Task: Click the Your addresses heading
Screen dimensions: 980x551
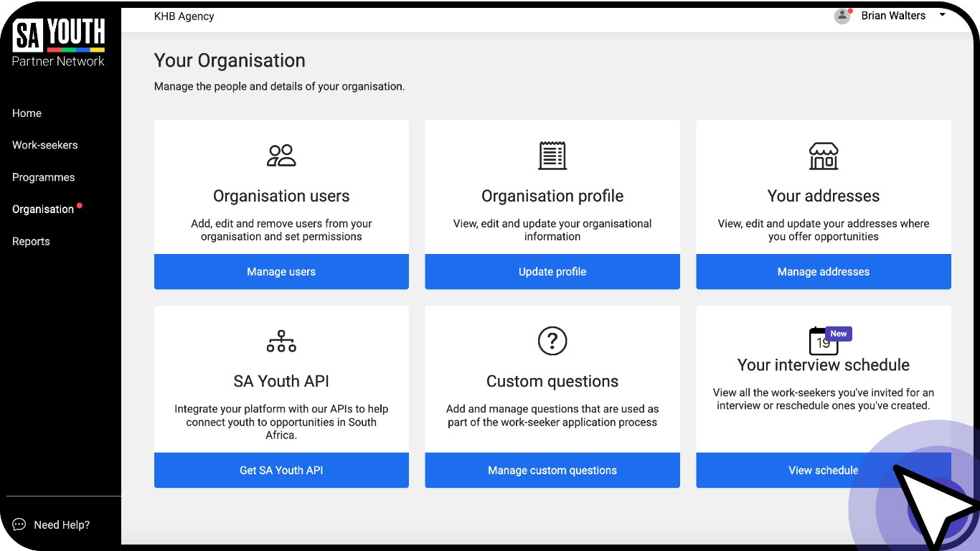Action: pyautogui.click(x=824, y=196)
